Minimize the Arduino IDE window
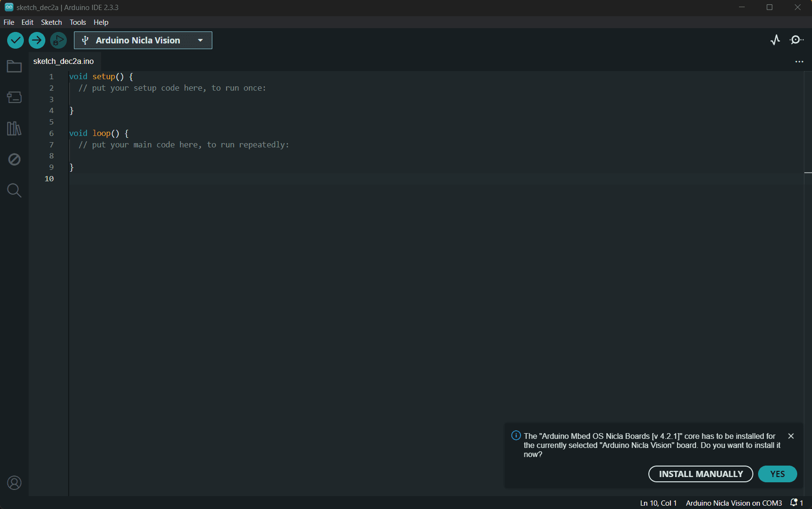The width and height of the screenshot is (812, 509). pos(742,7)
